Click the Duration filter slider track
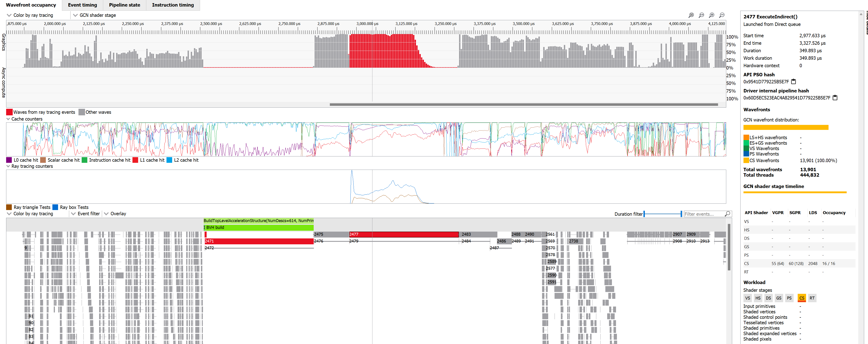The image size is (868, 344). [663, 214]
